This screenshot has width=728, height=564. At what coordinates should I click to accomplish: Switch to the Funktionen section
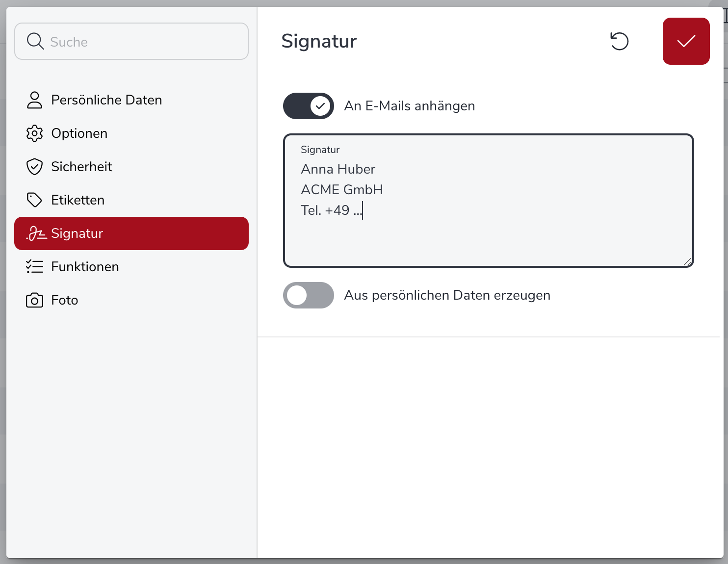point(85,267)
